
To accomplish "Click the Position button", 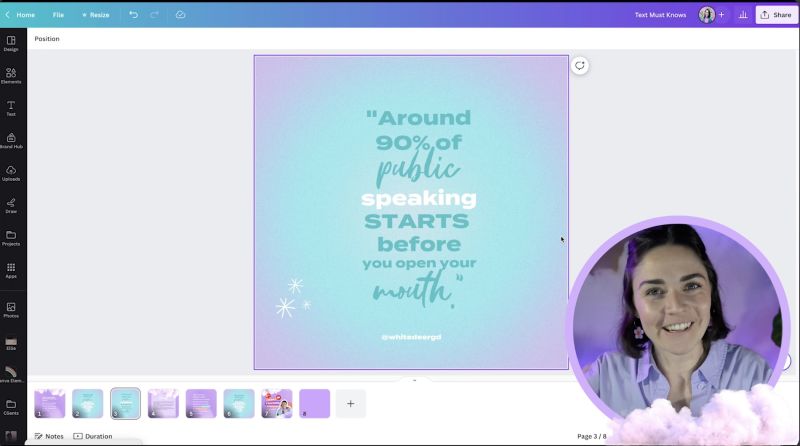I will [47, 39].
